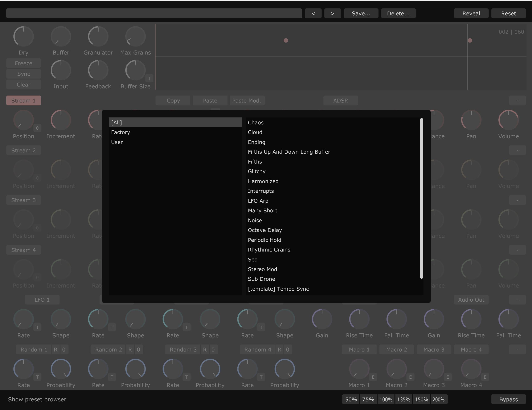The height and width of the screenshot is (410, 532).
Task: Click the E button beside the Macro 1 knob
Action: pos(373,377)
